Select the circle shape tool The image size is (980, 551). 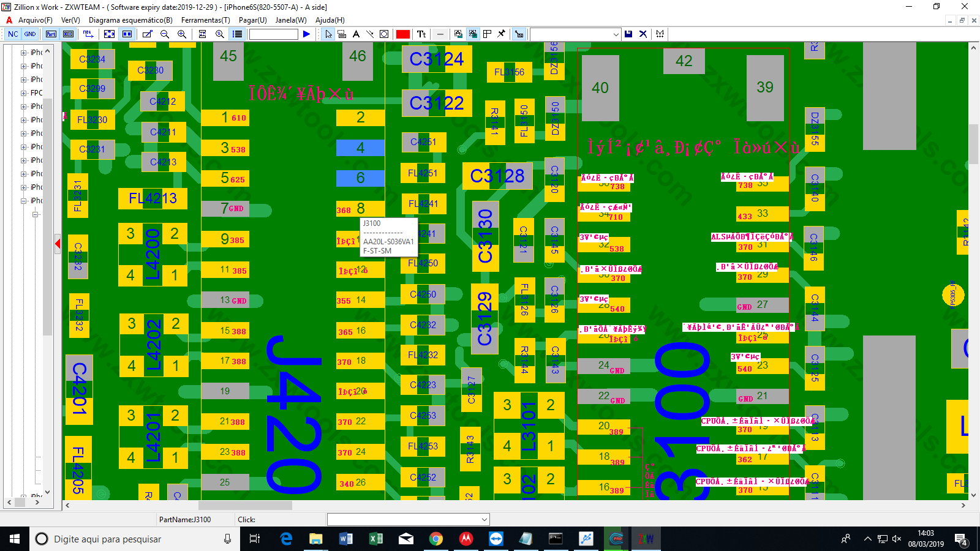[x=384, y=34]
